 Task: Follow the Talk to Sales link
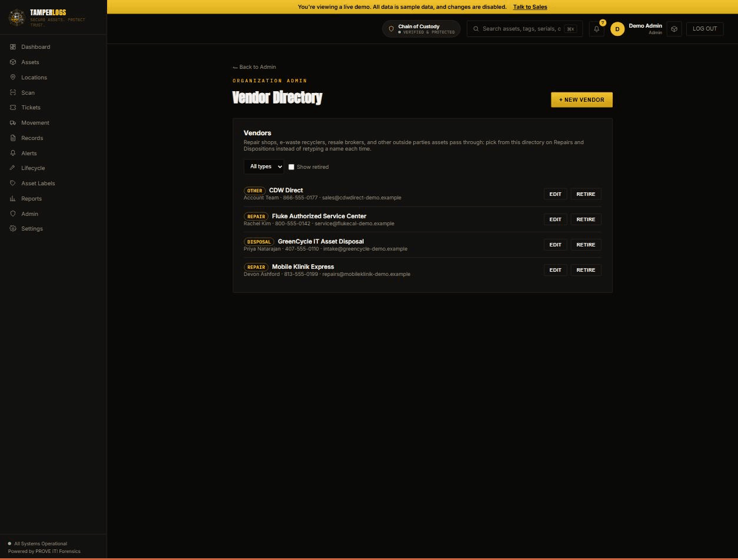click(x=530, y=7)
